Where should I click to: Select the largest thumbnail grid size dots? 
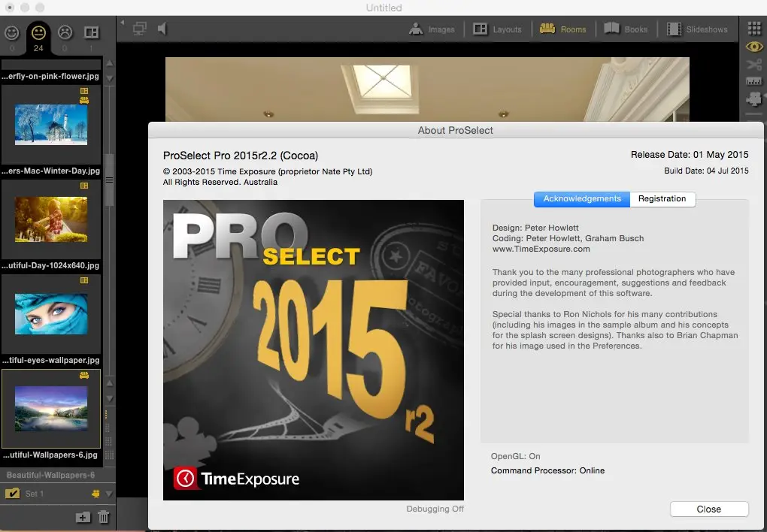(110, 455)
